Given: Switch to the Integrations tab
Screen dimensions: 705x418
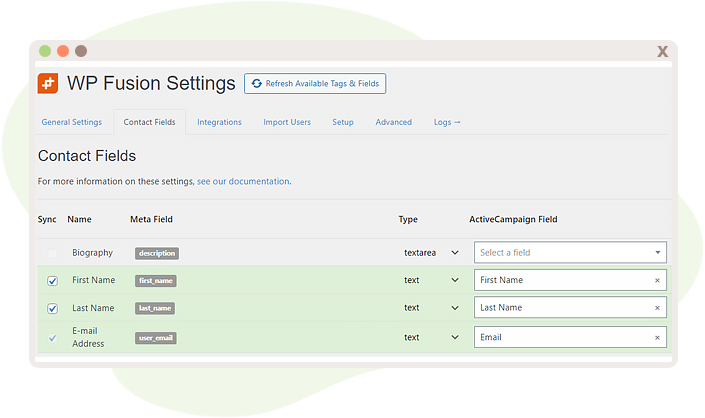Looking at the screenshot, I should (219, 122).
